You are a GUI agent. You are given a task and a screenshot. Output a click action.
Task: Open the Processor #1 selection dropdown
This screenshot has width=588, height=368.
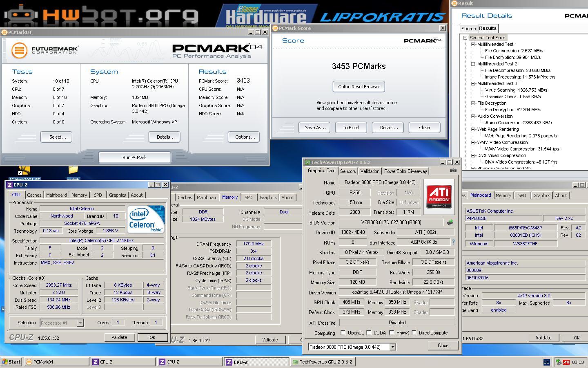pos(80,323)
